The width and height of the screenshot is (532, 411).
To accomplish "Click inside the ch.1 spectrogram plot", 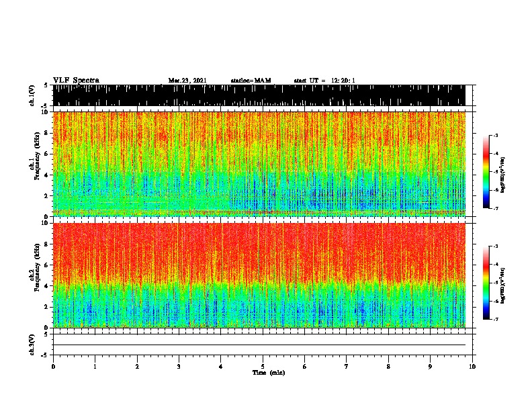I will click(x=259, y=164).
